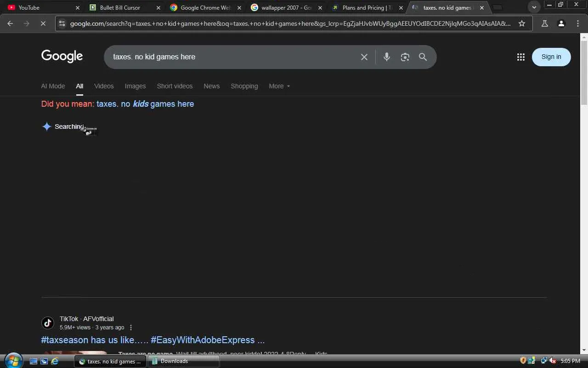Open the TikTok result's three-dot options

pyautogui.click(x=131, y=328)
